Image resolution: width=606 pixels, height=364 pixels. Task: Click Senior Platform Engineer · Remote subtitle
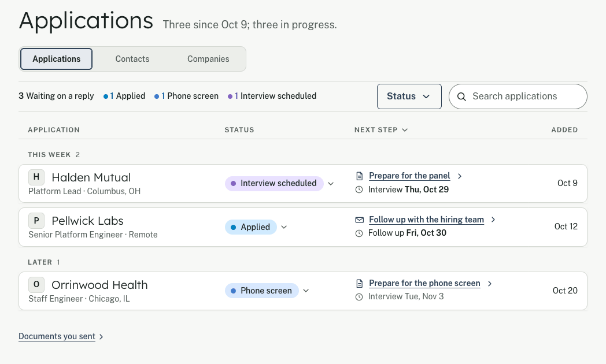93,235
